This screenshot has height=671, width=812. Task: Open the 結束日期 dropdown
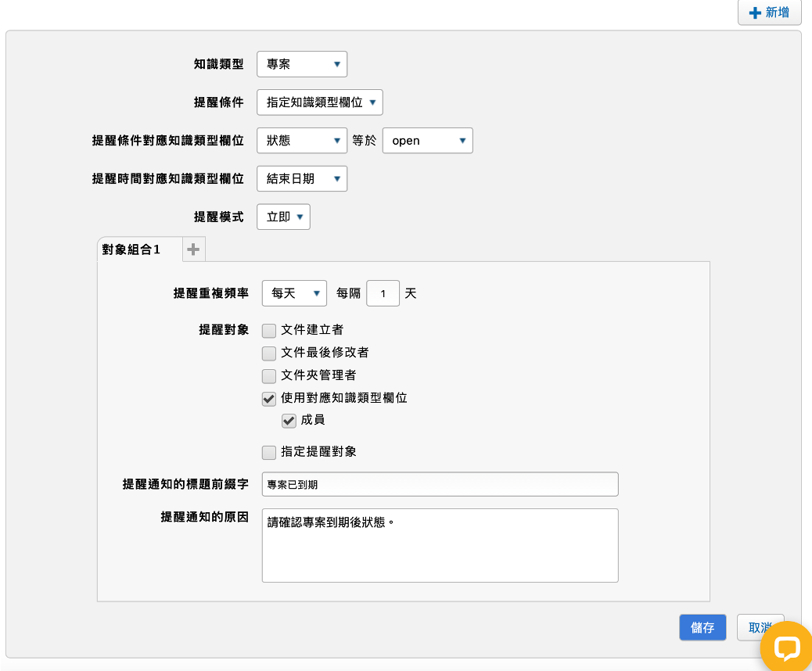coord(301,179)
